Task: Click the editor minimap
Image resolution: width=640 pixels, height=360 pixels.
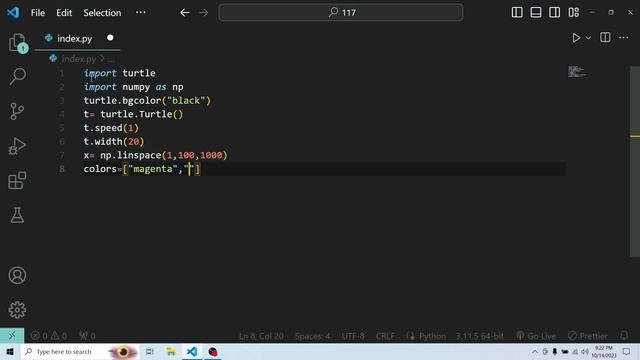Action: point(577,71)
